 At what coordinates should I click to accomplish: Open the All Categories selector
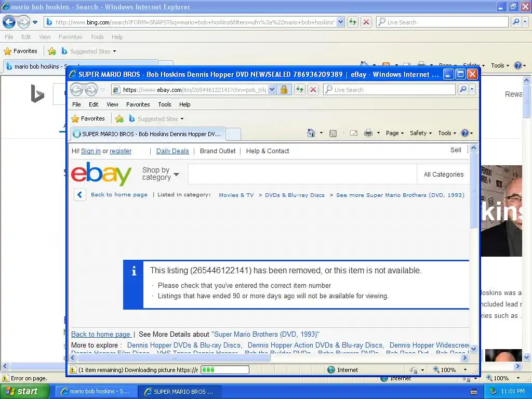pos(444,175)
